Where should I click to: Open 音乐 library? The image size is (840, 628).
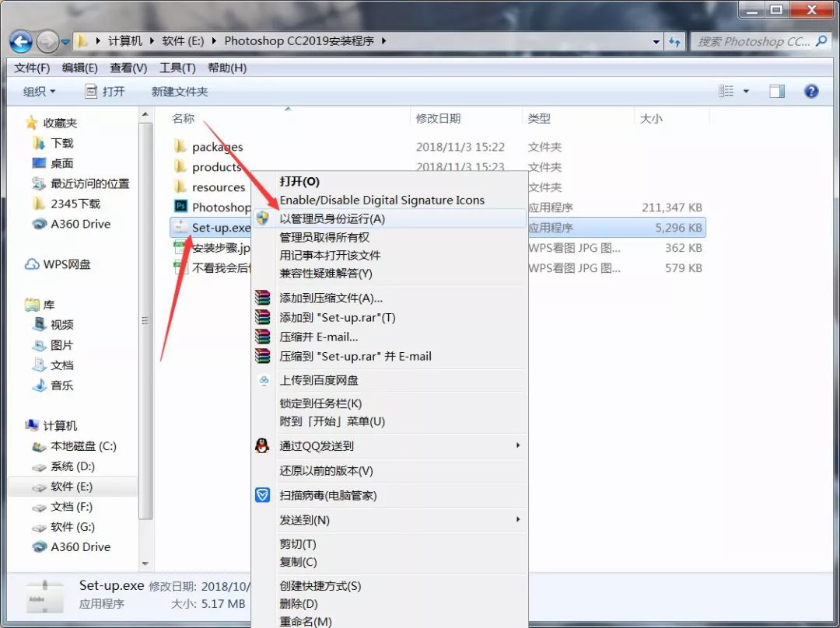53,386
